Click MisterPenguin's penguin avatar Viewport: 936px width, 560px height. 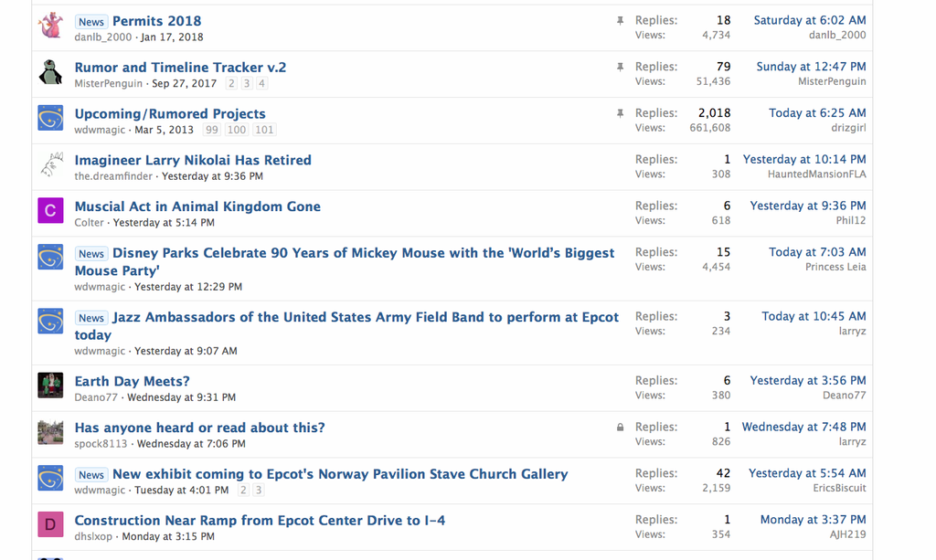point(50,72)
